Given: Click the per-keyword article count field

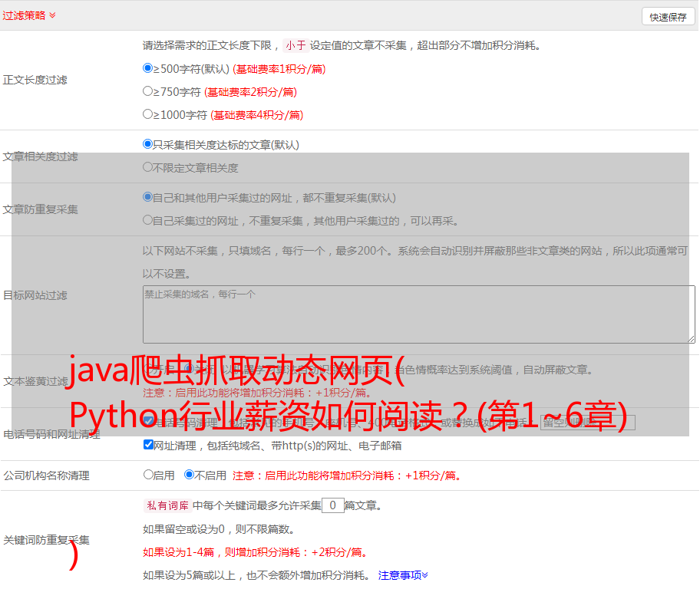Looking at the screenshot, I should 332,505.
